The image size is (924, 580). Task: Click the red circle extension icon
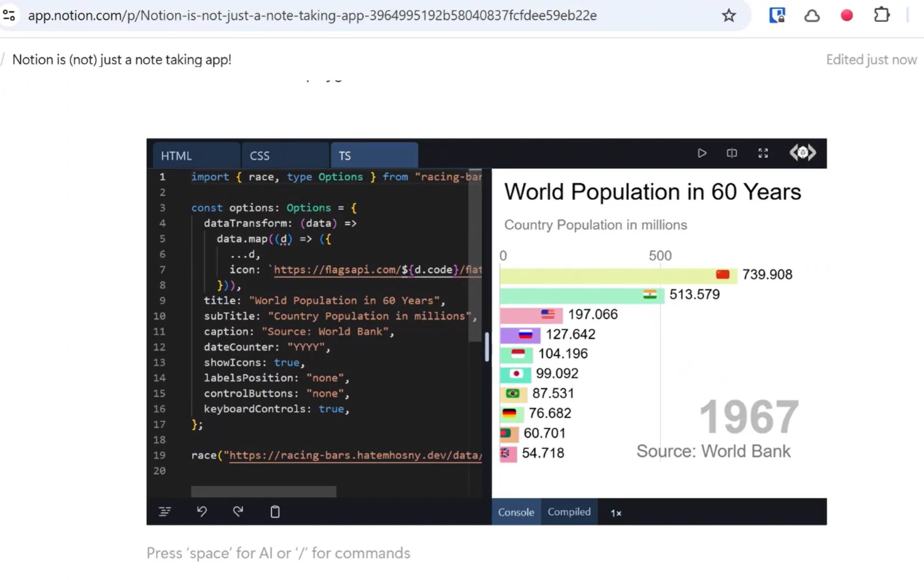click(x=846, y=15)
